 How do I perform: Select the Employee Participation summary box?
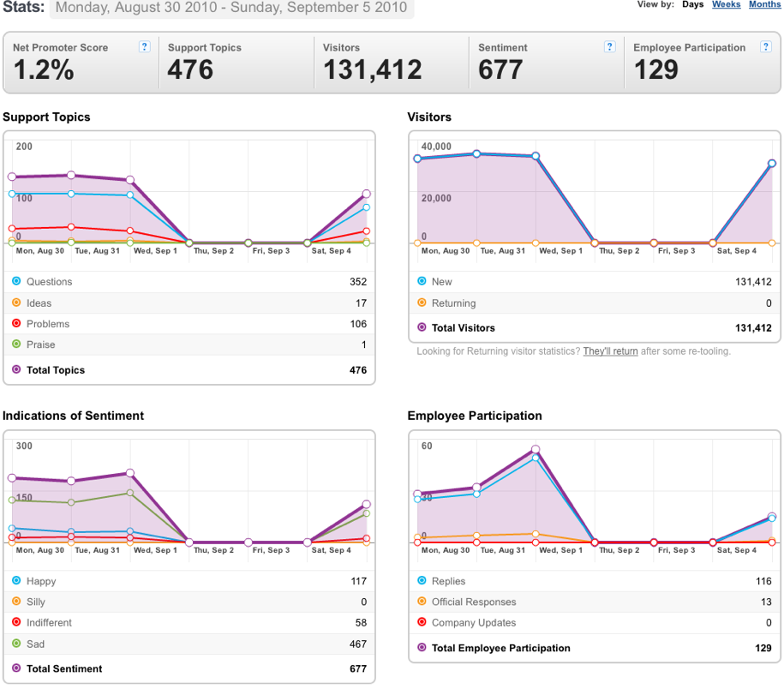point(702,63)
